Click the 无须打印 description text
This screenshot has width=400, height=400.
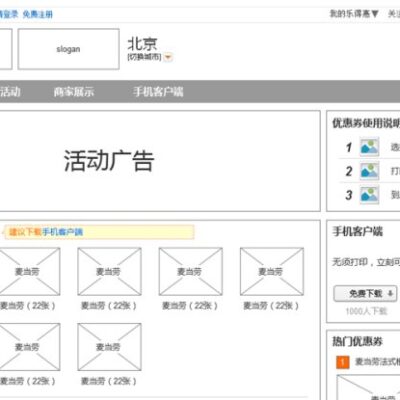pos(366,262)
